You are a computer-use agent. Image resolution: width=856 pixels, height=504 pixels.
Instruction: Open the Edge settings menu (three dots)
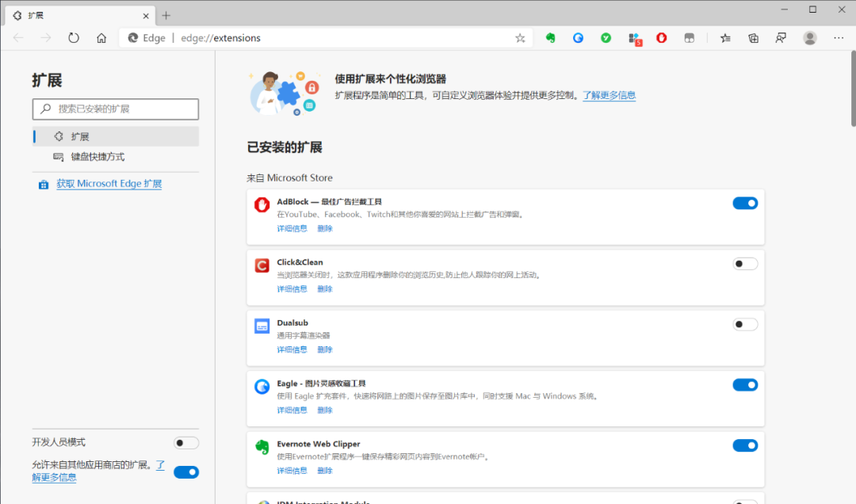coord(838,37)
